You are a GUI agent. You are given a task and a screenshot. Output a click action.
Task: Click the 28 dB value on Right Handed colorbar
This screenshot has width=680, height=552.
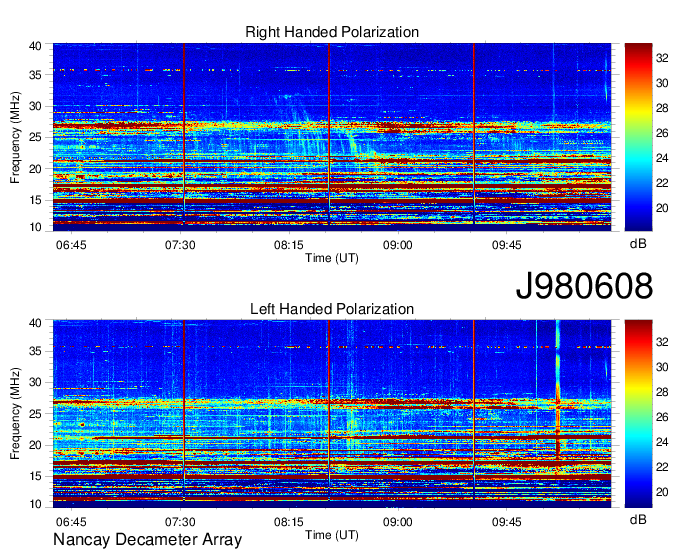click(x=662, y=108)
